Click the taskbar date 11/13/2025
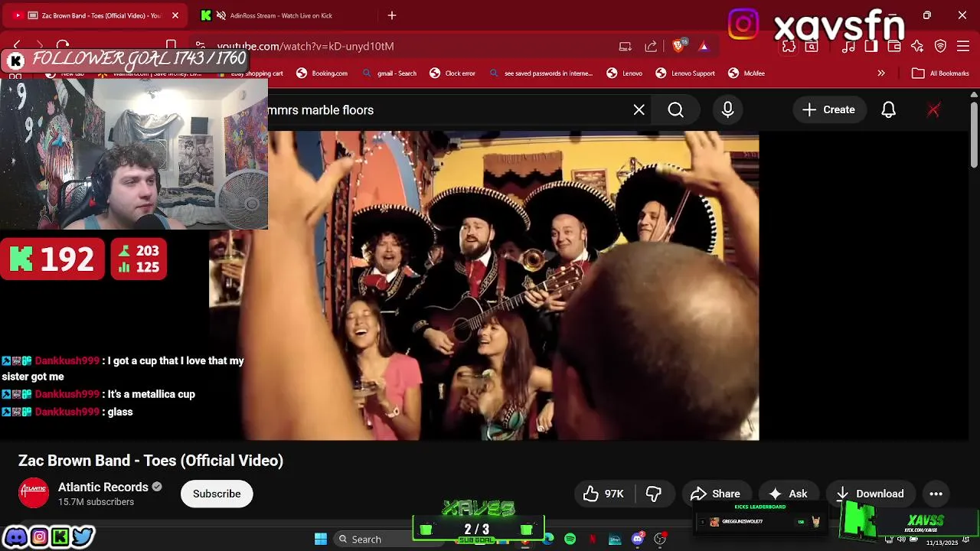Screen dimensions: 980x551 pyautogui.click(x=942, y=543)
